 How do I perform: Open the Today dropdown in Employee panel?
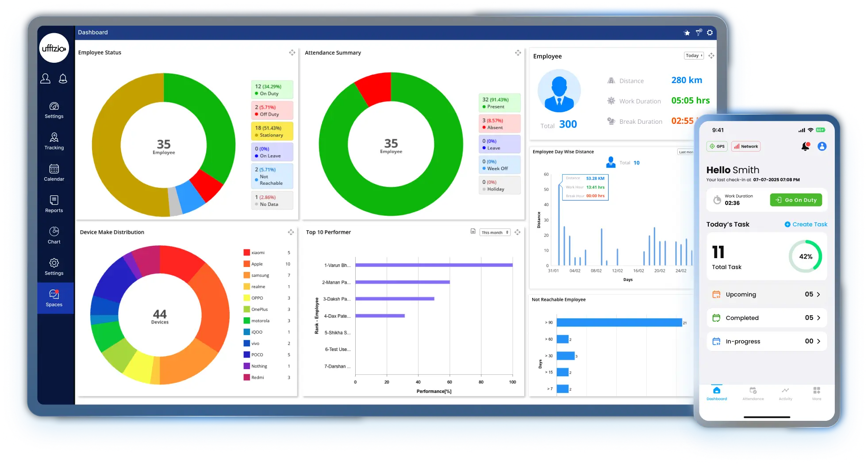point(693,56)
